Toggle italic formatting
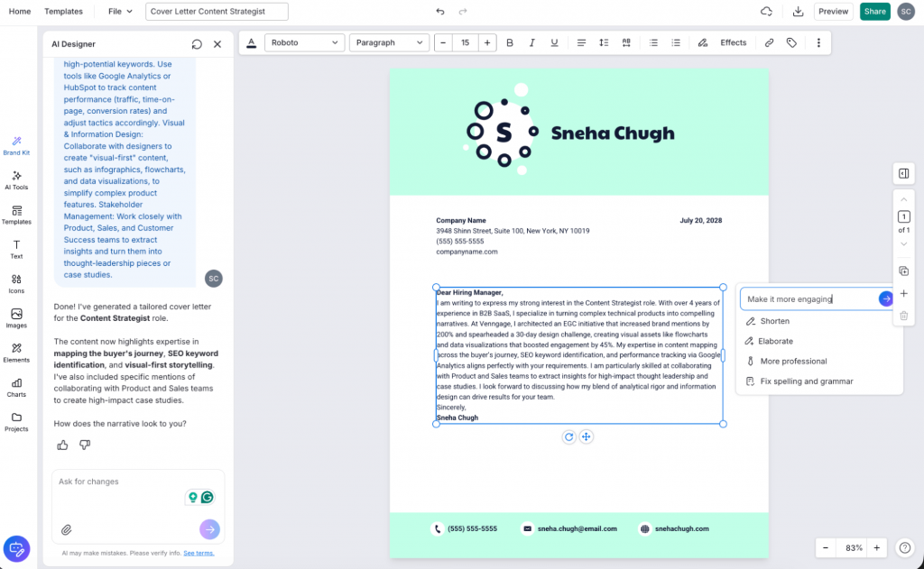Viewport: 924px width, 569px height. coord(532,41)
